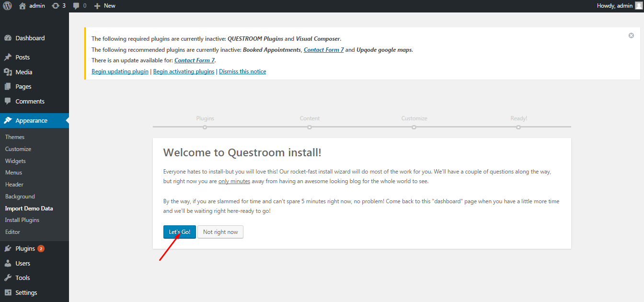Image resolution: width=644 pixels, height=302 pixels.
Task: Click the Begin updating plugin link
Action: click(120, 71)
